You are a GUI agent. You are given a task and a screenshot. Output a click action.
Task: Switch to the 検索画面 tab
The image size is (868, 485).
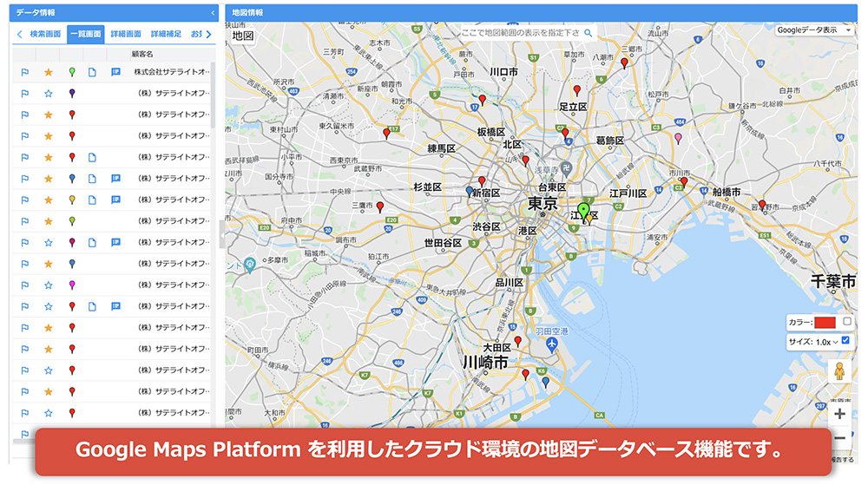[x=45, y=35]
